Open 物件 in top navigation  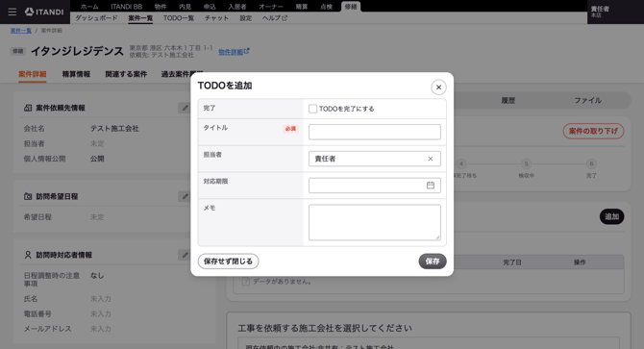[x=161, y=7]
